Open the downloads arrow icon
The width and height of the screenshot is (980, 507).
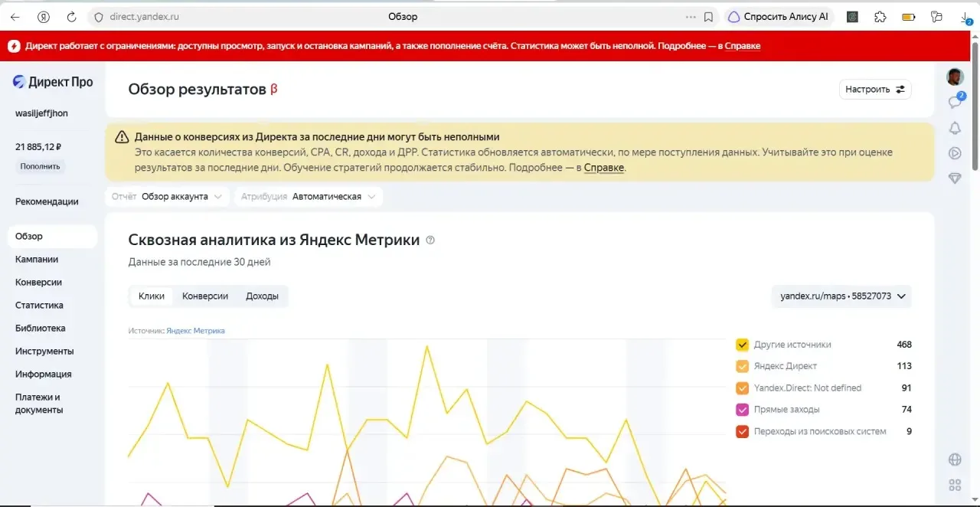tap(965, 17)
